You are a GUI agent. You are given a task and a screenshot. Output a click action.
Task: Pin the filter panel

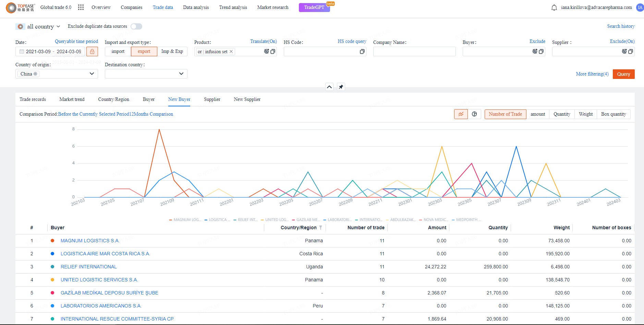point(341,87)
